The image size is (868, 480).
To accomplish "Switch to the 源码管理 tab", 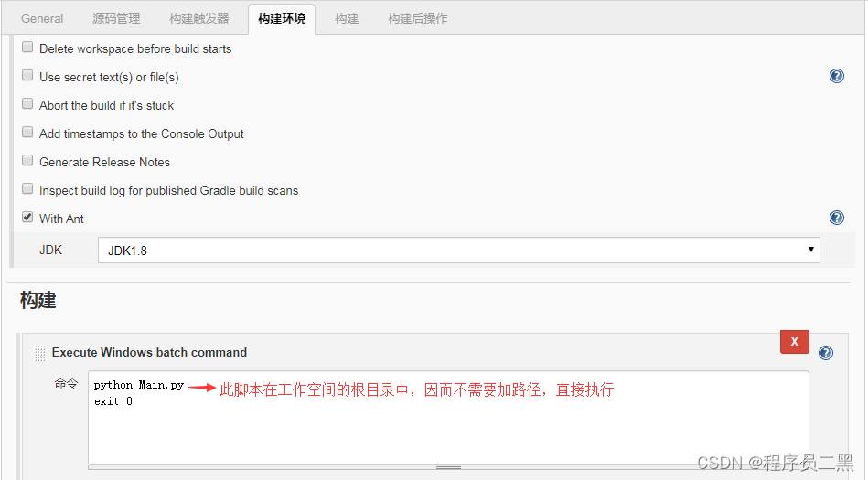I will [116, 19].
